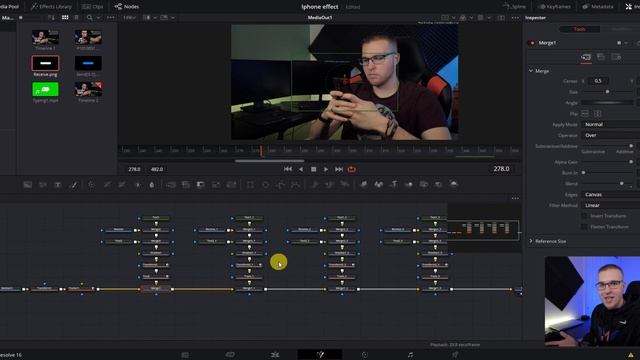Toggle horizontal Flip in the Merge settings

[x=585, y=113]
